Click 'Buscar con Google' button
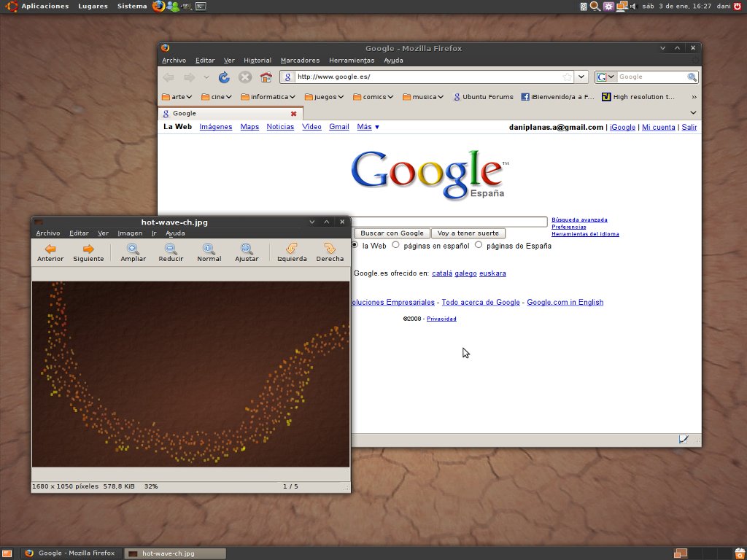The height and width of the screenshot is (560, 747). click(x=392, y=233)
